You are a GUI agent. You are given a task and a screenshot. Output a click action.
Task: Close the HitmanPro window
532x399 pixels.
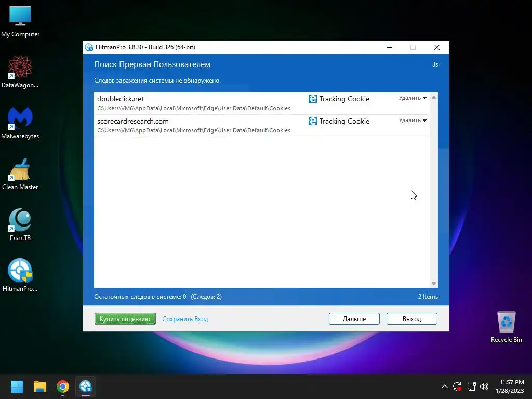[x=436, y=47]
